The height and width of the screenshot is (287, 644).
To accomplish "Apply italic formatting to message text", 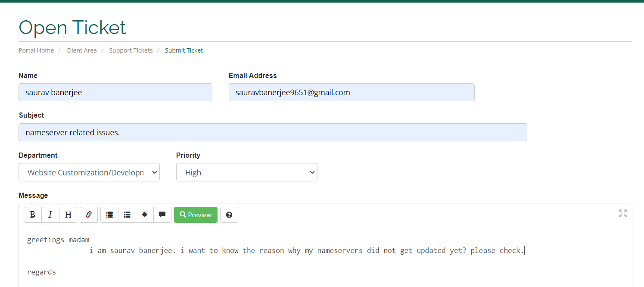I will point(50,215).
